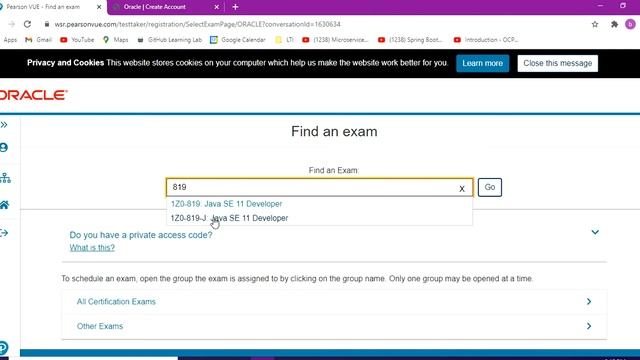This screenshot has width=640, height=360.
Task: Open Spring Boot YouTube bookmark
Action: (x=410, y=40)
